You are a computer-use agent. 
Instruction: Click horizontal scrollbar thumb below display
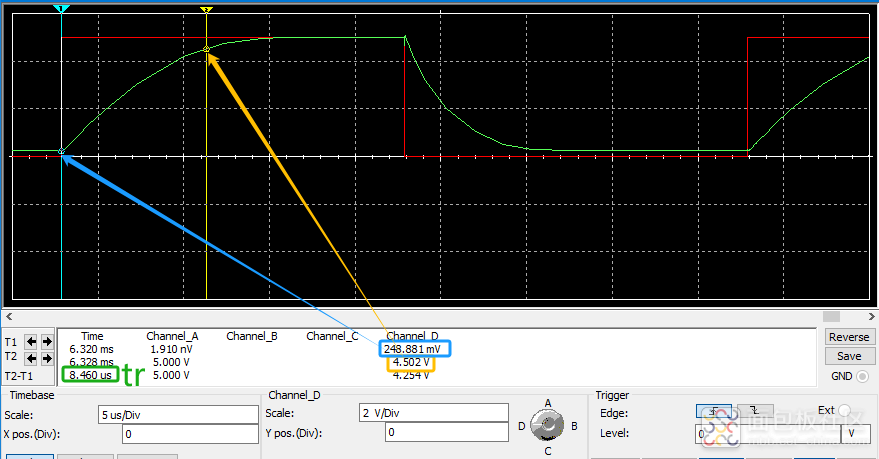[x=831, y=317]
